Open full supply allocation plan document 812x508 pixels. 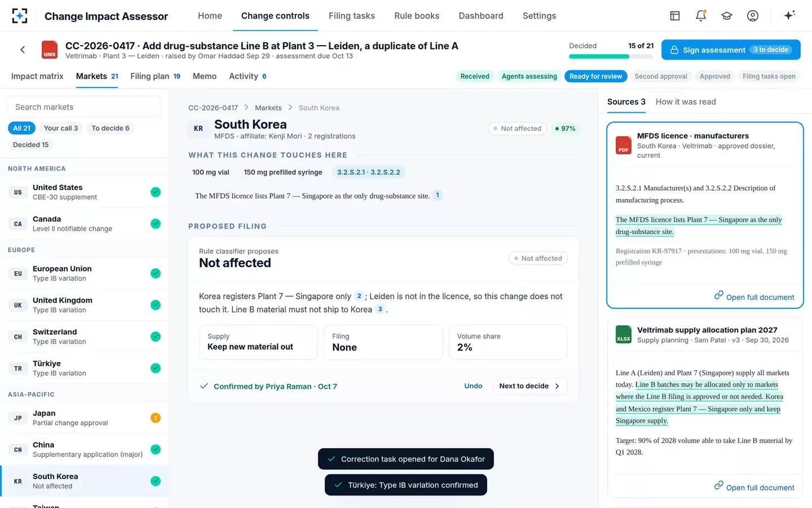(x=754, y=487)
